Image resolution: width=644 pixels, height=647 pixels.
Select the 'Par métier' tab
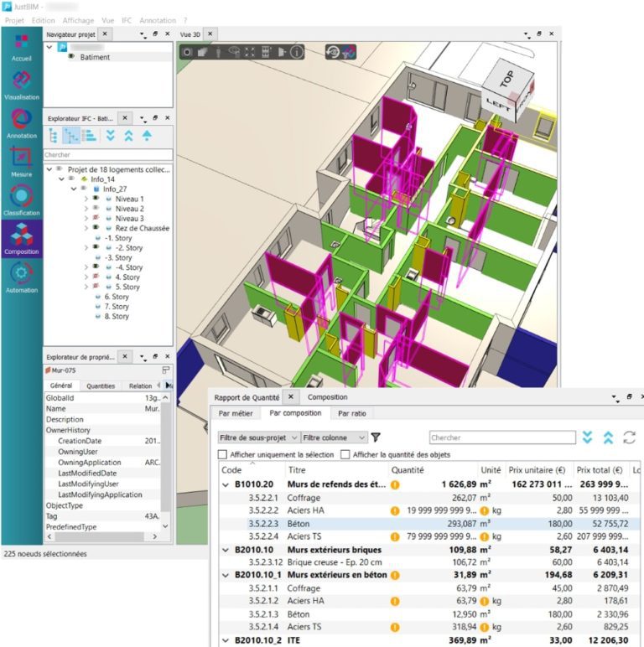(236, 413)
